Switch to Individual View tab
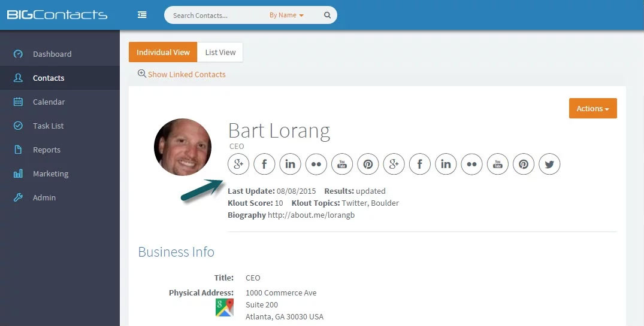644x326 pixels. click(x=163, y=52)
